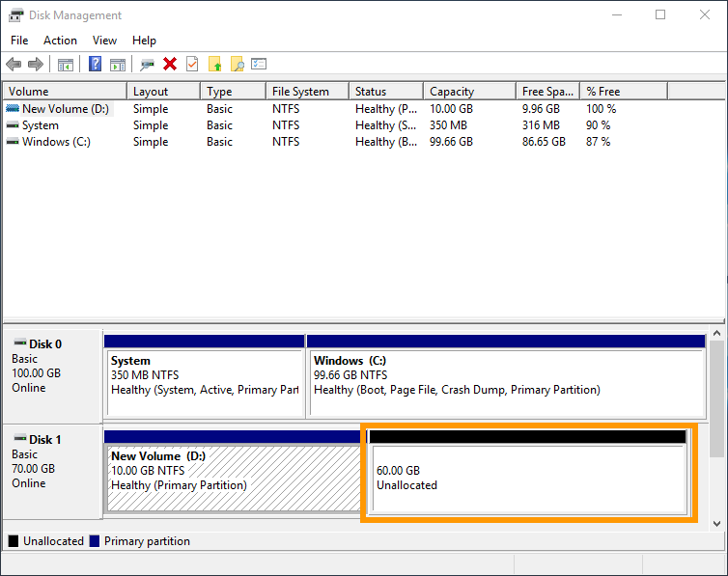The image size is (728, 576).
Task: Click the red X Delete icon
Action: click(170, 65)
